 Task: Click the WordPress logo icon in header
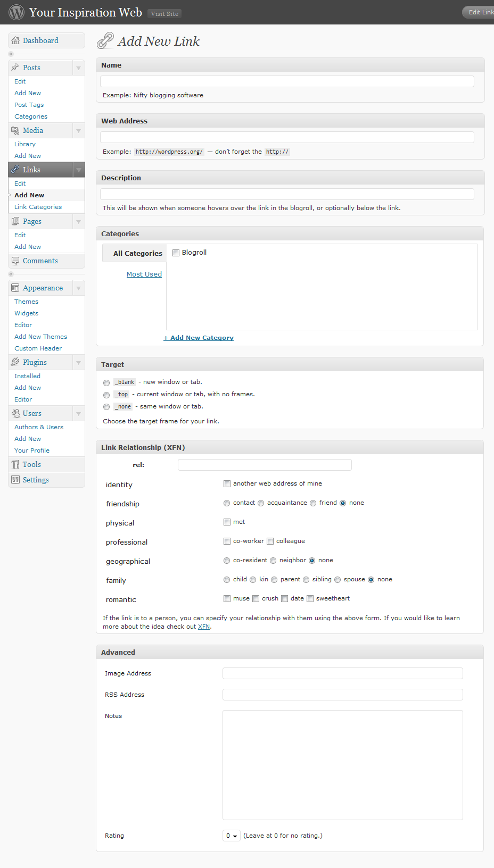17,12
